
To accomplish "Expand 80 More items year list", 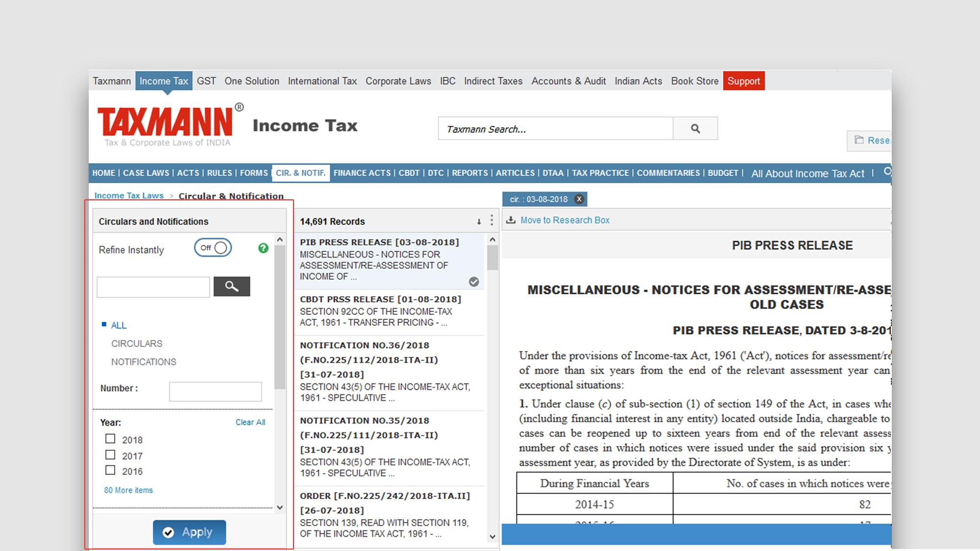I will 128,490.
